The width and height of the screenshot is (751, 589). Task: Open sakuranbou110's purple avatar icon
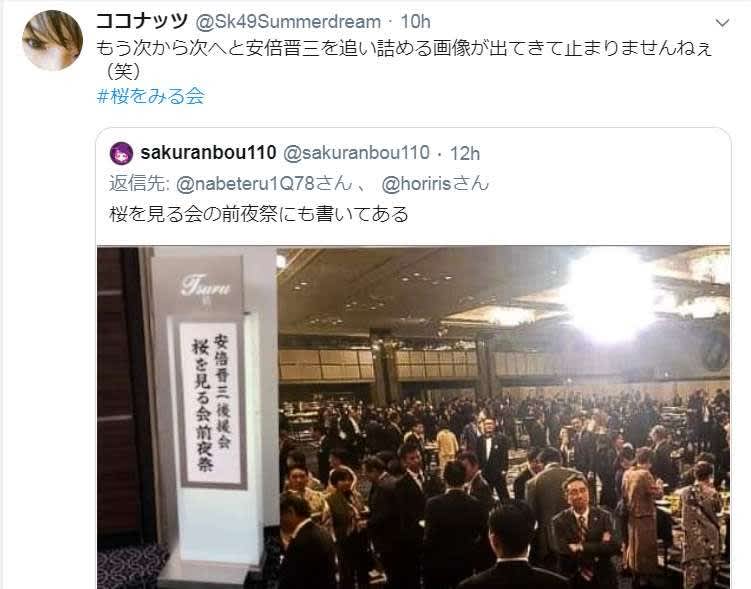point(122,153)
